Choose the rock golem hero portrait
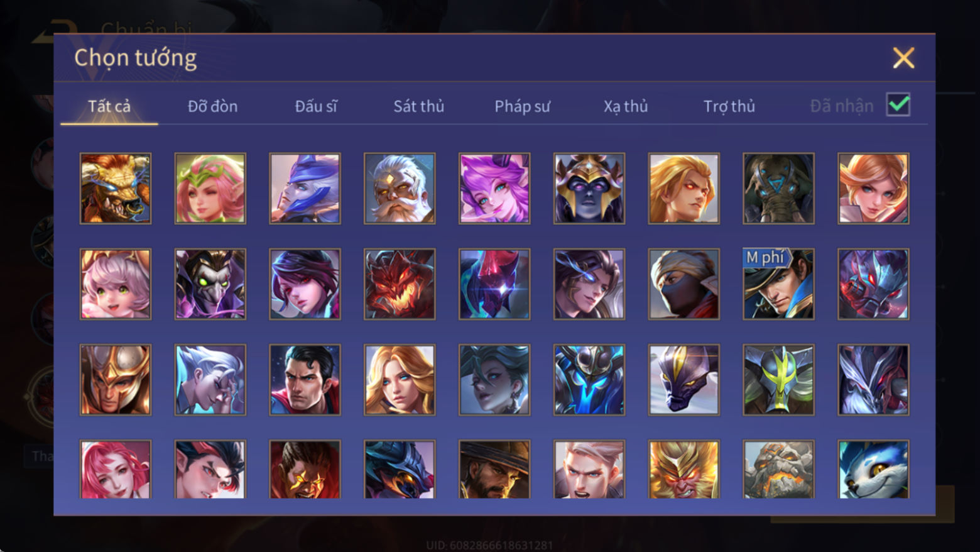This screenshot has width=980, height=552. point(778,469)
